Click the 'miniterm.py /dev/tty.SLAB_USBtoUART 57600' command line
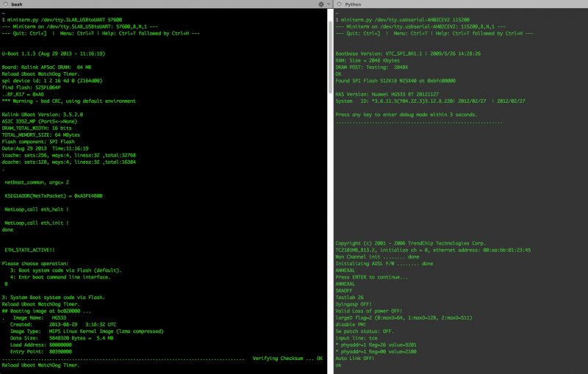 click(x=65, y=20)
